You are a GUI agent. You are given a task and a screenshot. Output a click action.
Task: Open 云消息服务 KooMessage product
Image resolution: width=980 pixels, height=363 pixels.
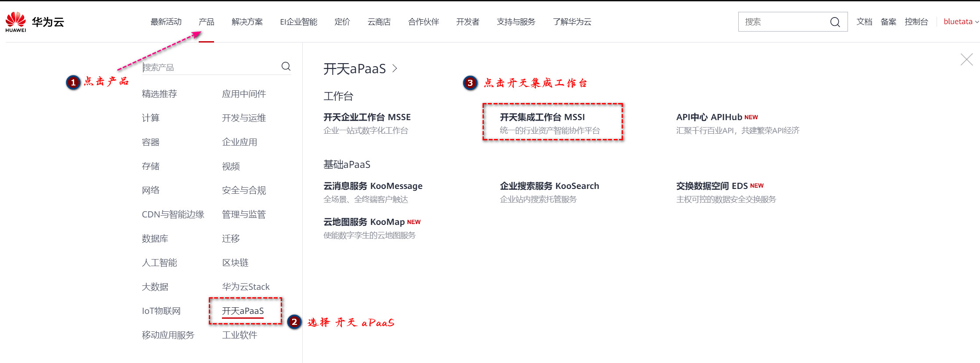tap(373, 186)
